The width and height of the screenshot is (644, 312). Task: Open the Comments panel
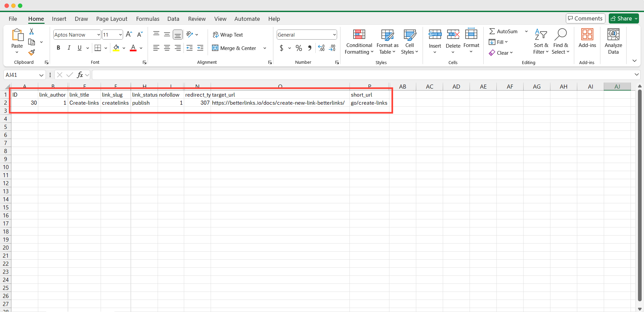pyautogui.click(x=585, y=18)
